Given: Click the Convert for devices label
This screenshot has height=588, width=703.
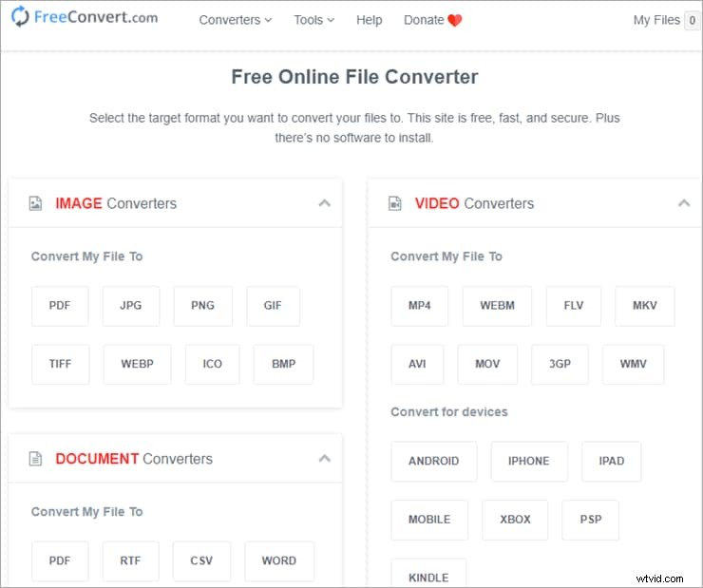Looking at the screenshot, I should click(x=449, y=412).
